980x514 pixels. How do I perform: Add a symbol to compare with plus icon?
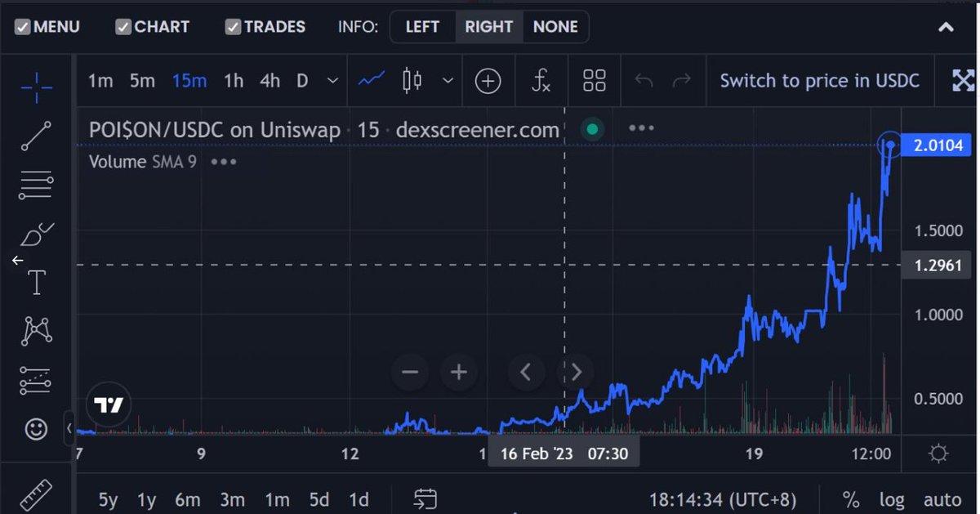click(x=488, y=80)
